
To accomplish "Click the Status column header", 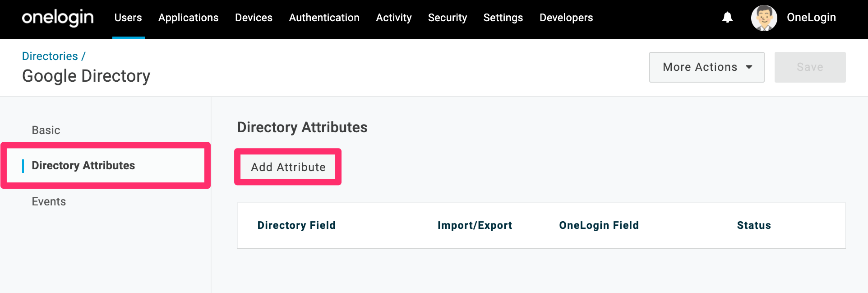I will [754, 225].
